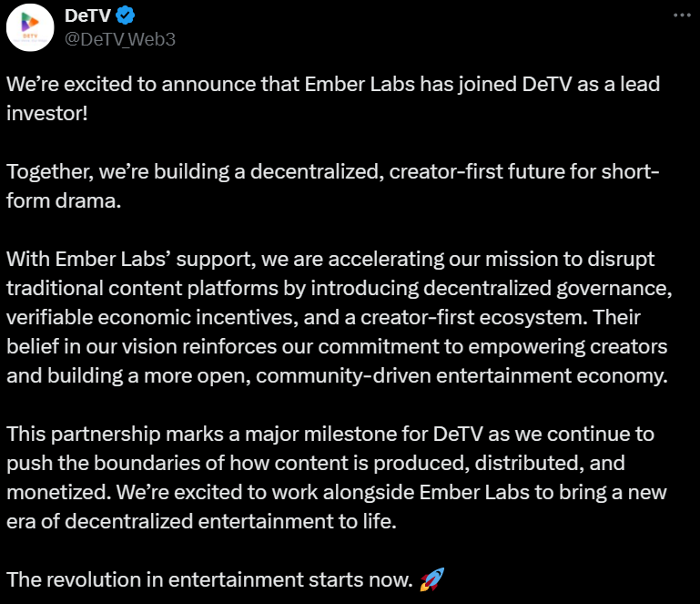Click the rocket emoji ending the post
Image resolution: width=700 pixels, height=604 pixels.
[x=431, y=578]
